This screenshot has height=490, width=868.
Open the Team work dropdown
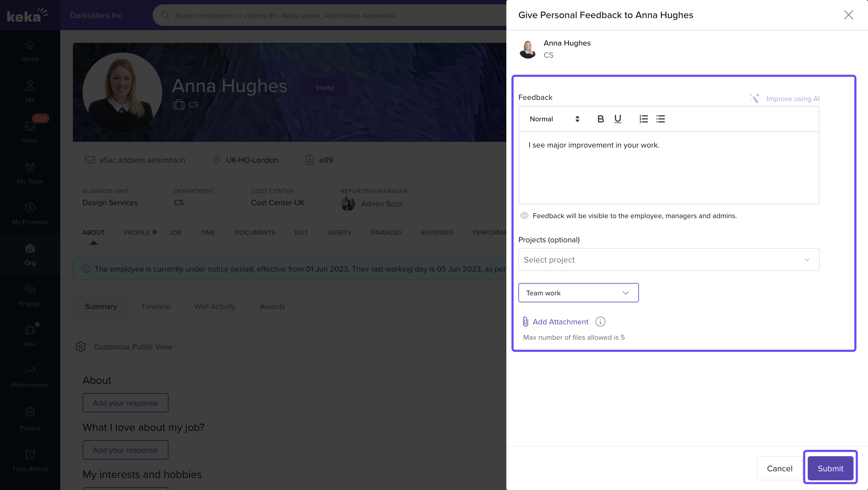(x=578, y=293)
